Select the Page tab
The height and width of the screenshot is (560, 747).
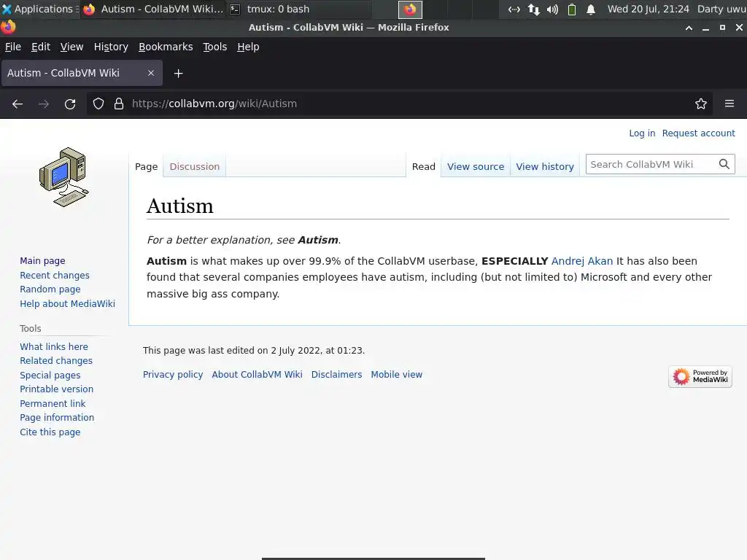pos(146,167)
